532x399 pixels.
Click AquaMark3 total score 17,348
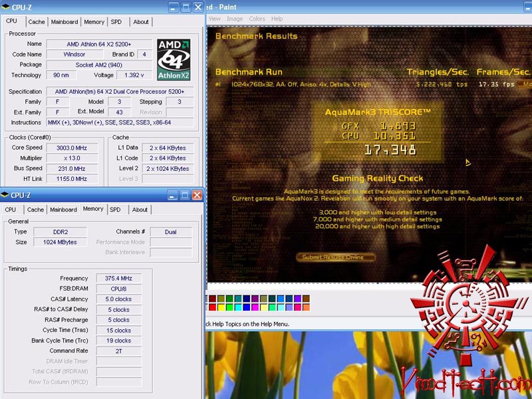390,150
